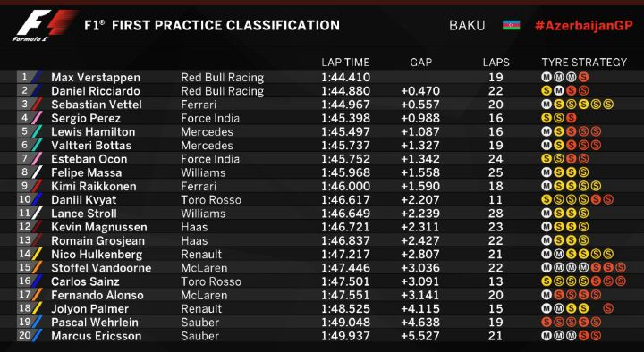The image size is (644, 352).
Task: Click the GAP column header
Action: pyautogui.click(x=420, y=63)
